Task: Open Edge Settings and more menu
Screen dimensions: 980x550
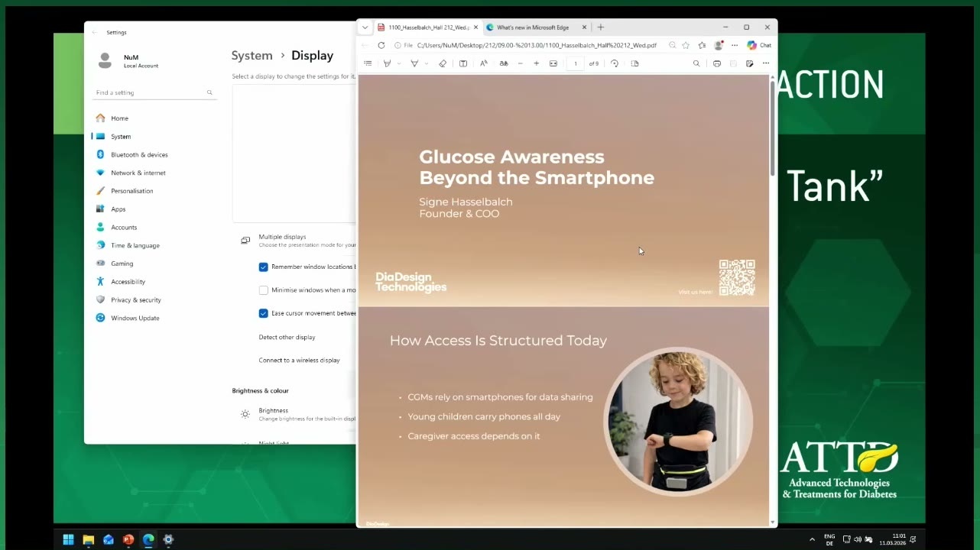Action: 735,45
